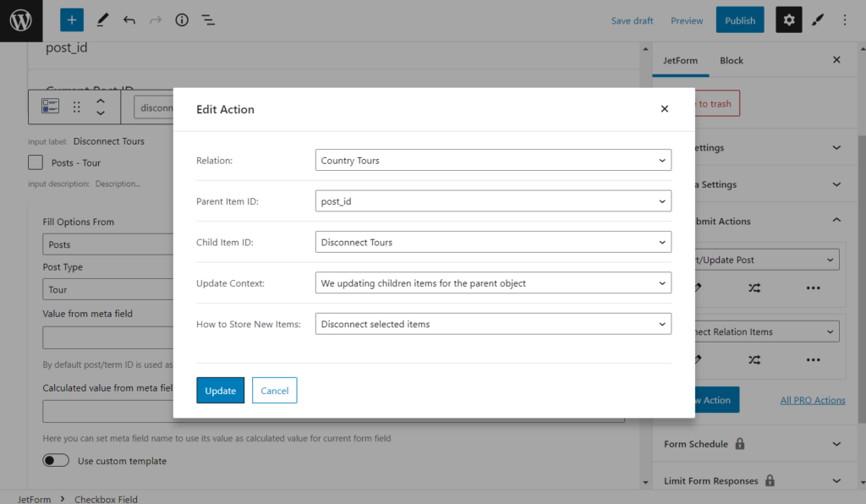866x504 pixels.
Task: Open the List View icon
Action: click(x=208, y=20)
